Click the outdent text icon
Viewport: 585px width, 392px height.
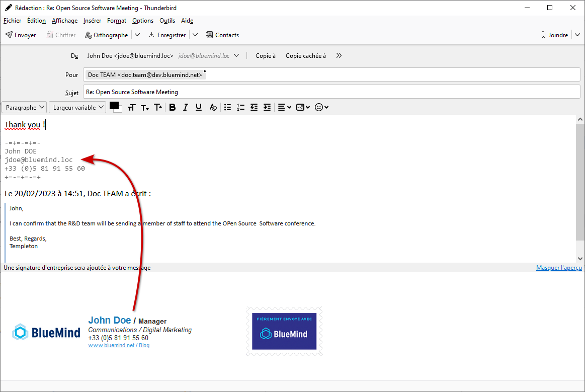pos(254,107)
